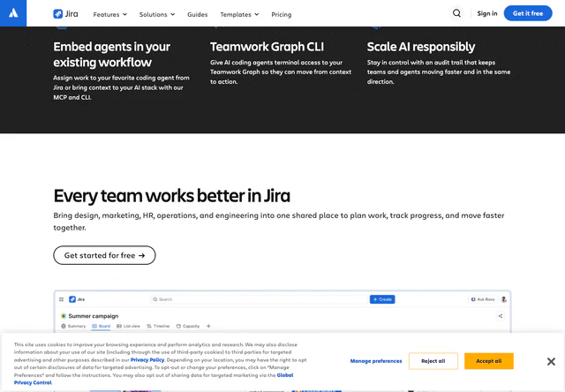Image resolution: width=565 pixels, height=392 pixels.
Task: Click Embed agents in your existing workflow heading
Action: (x=112, y=55)
